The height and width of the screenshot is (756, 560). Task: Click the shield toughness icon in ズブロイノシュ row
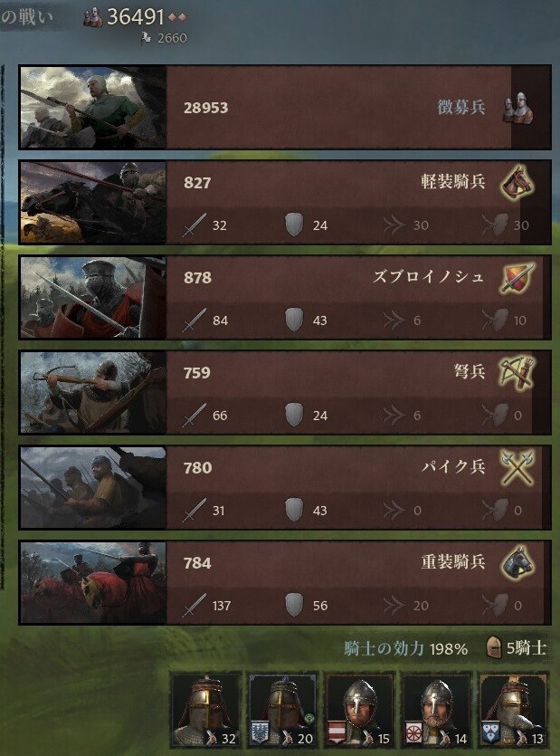(x=293, y=320)
